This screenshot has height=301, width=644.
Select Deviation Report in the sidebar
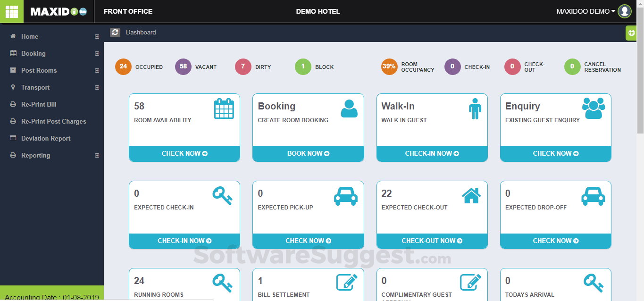(46, 138)
